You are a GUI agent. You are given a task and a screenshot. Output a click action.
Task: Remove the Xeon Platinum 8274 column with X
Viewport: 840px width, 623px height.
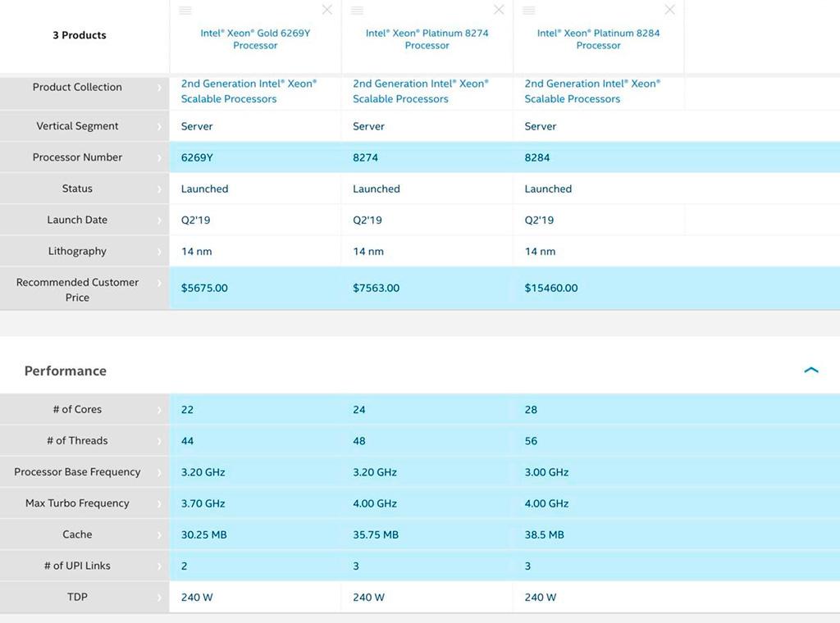[x=499, y=10]
